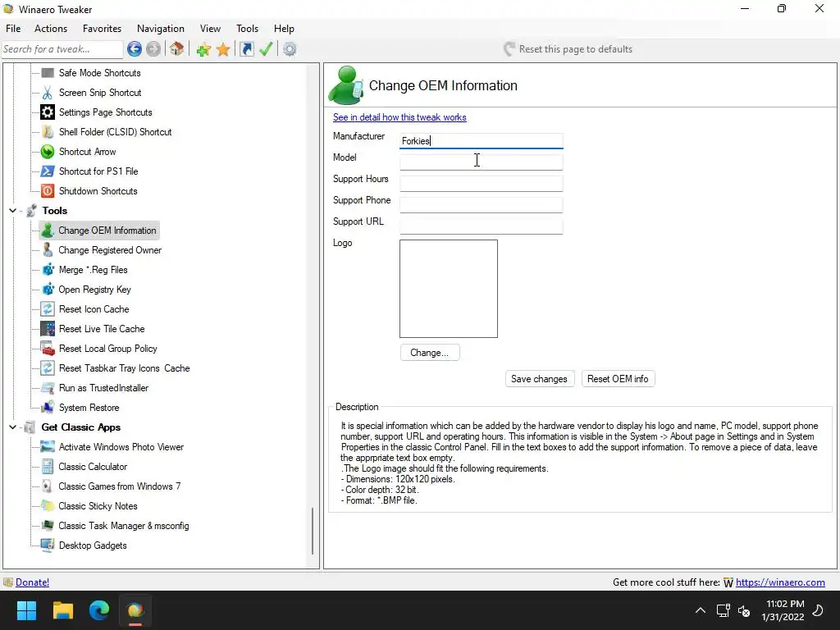
Task: Click the Change... logo button
Action: coord(430,353)
